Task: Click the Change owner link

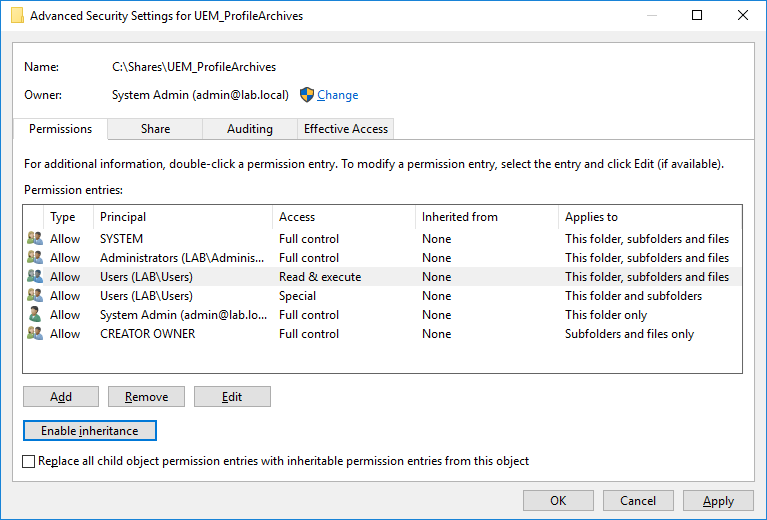Action: 337,95
